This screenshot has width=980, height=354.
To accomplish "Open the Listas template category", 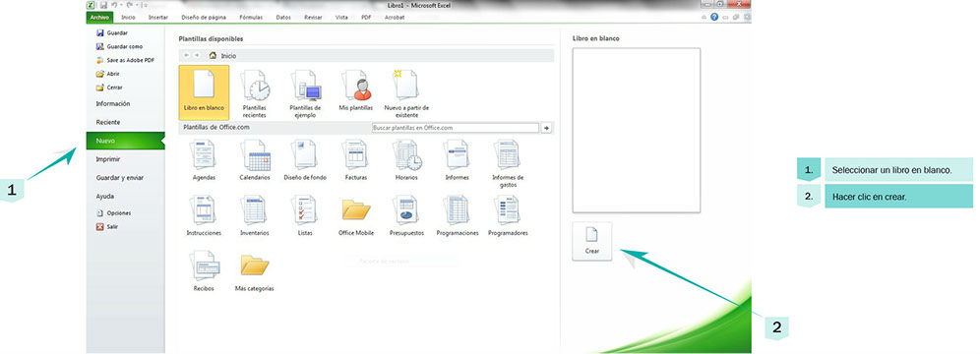I will [x=305, y=216].
